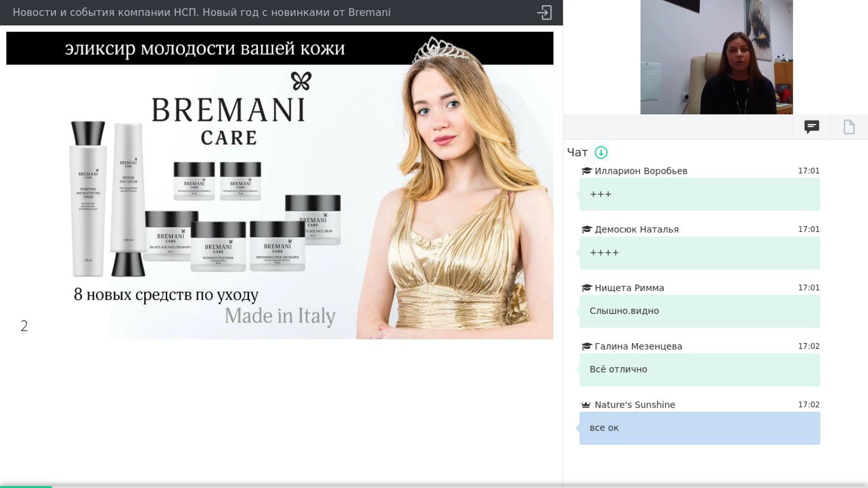Open the chat tab icon
868x488 pixels.
click(x=812, y=127)
